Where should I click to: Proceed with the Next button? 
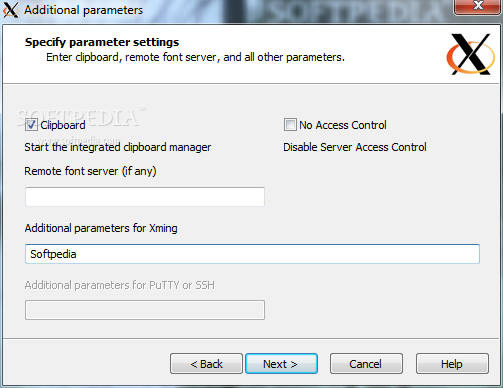(281, 364)
